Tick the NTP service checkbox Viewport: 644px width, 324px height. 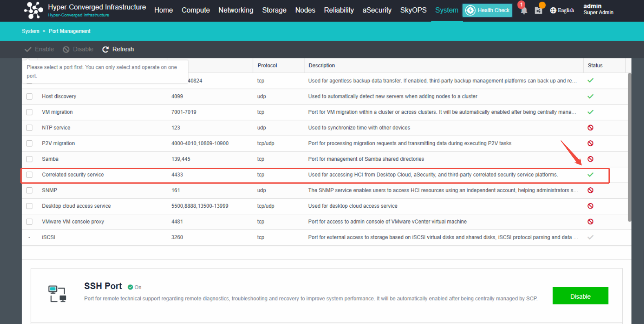click(29, 128)
